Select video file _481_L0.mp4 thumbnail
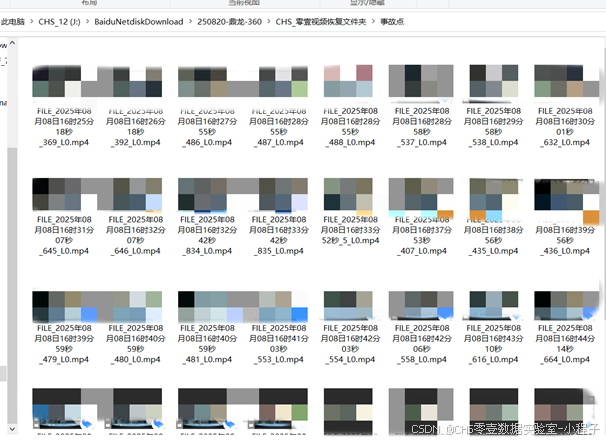The width and height of the screenshot is (606, 441). point(202,307)
